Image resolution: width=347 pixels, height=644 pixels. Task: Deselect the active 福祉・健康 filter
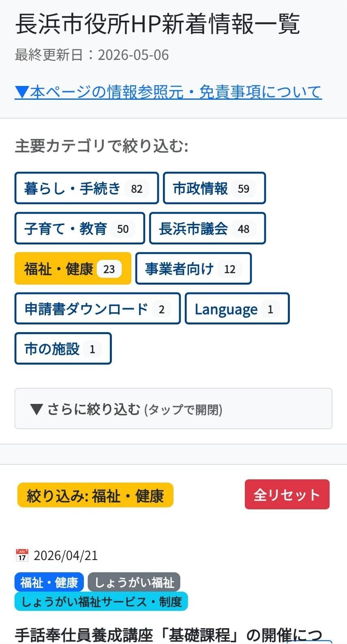(x=73, y=268)
